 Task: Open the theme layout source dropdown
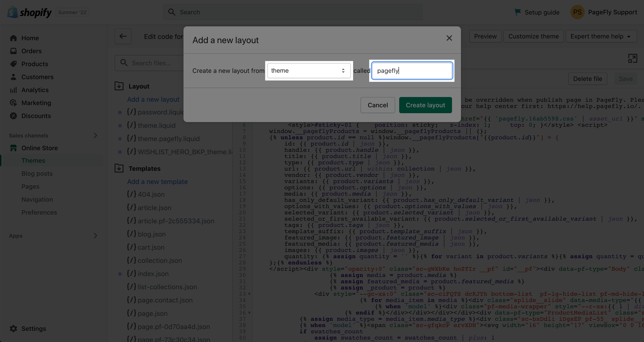309,71
